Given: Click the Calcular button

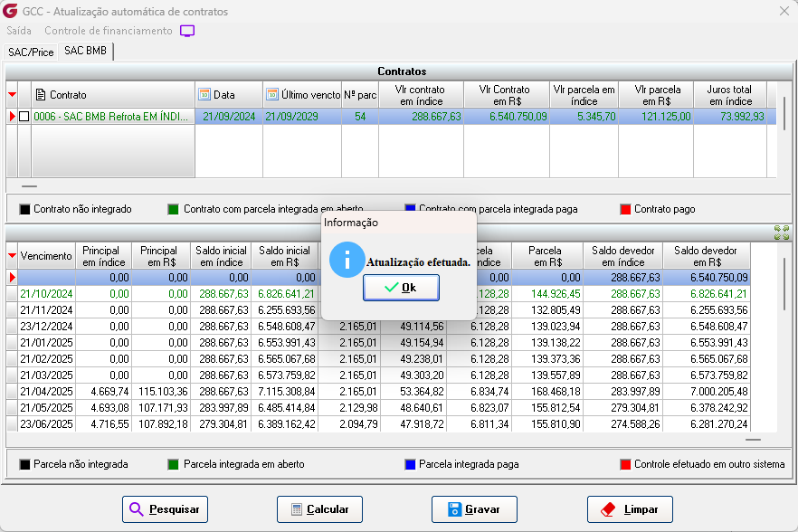Looking at the screenshot, I should pyautogui.click(x=319, y=509).
